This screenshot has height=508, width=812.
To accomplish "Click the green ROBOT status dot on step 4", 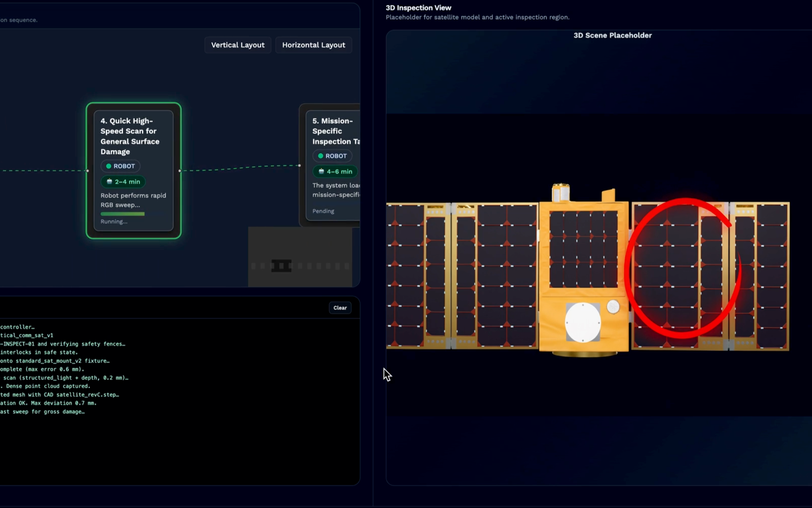I will (109, 166).
